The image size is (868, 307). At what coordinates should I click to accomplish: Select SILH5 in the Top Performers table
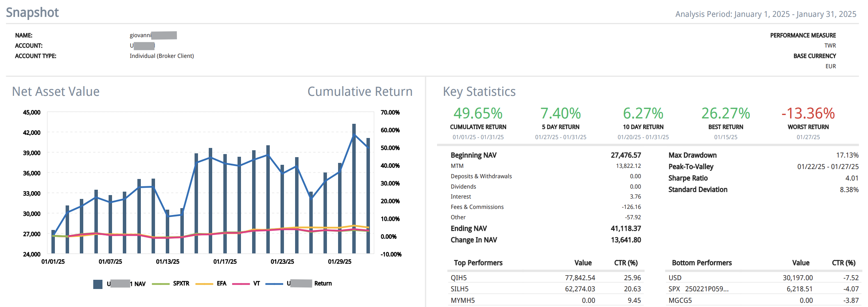459,289
